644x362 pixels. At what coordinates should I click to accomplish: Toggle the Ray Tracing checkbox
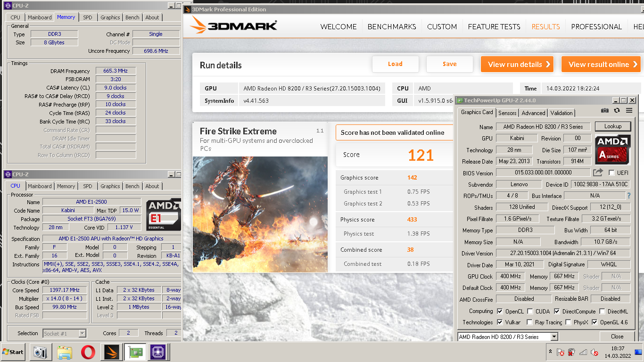tap(530, 322)
